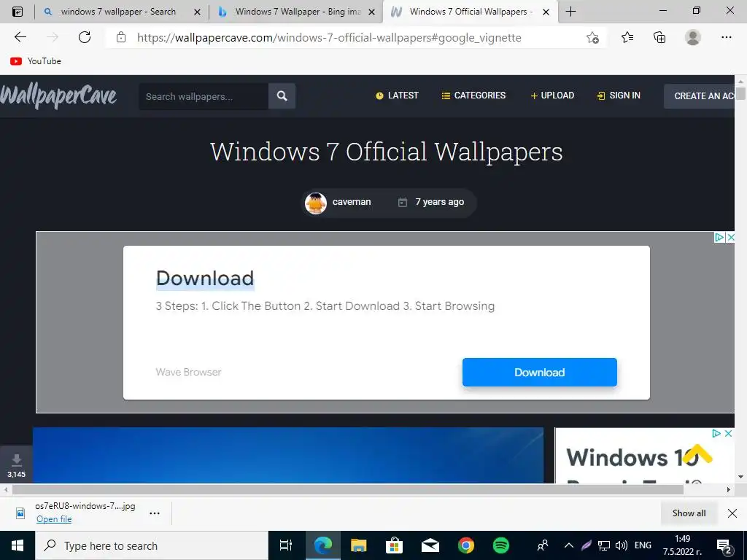
Task: Open download item options menu
Action: [x=155, y=513]
